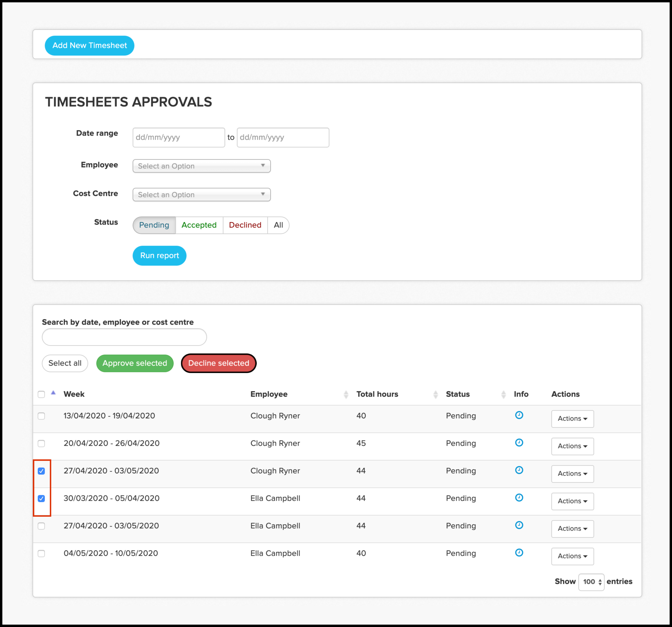
Task: Open info clock icon for Clough Ryner 44 hours row
Action: (519, 470)
